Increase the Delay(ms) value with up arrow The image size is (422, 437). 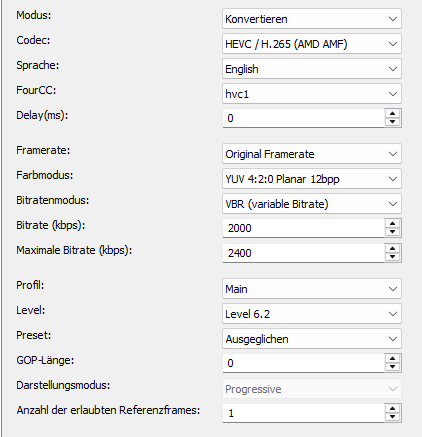pos(393,113)
